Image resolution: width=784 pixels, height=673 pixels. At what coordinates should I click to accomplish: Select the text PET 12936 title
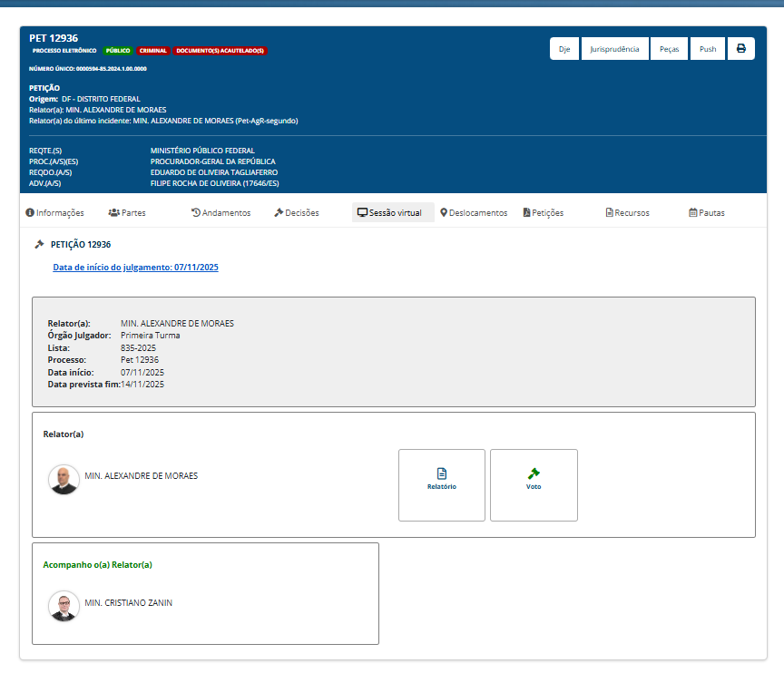click(x=54, y=38)
